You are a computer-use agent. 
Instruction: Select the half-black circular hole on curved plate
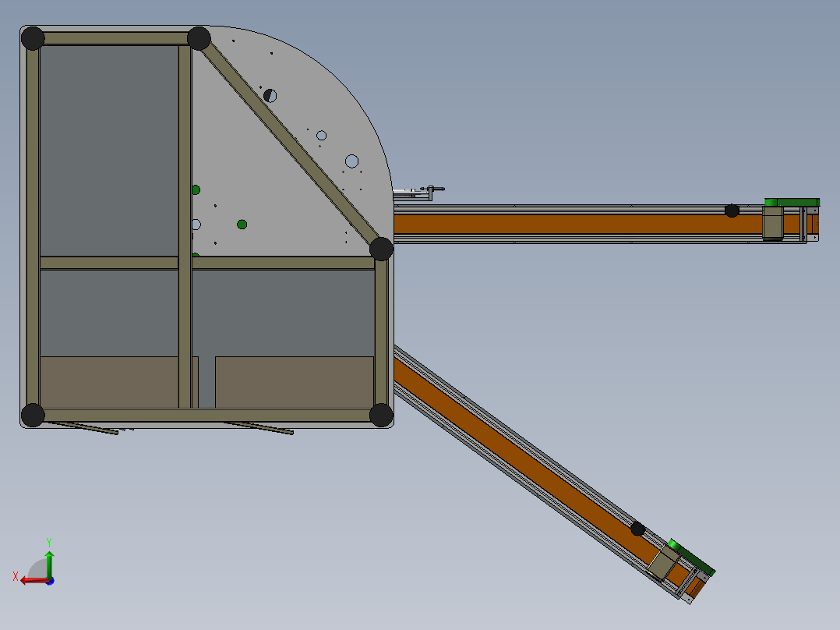coord(270,96)
